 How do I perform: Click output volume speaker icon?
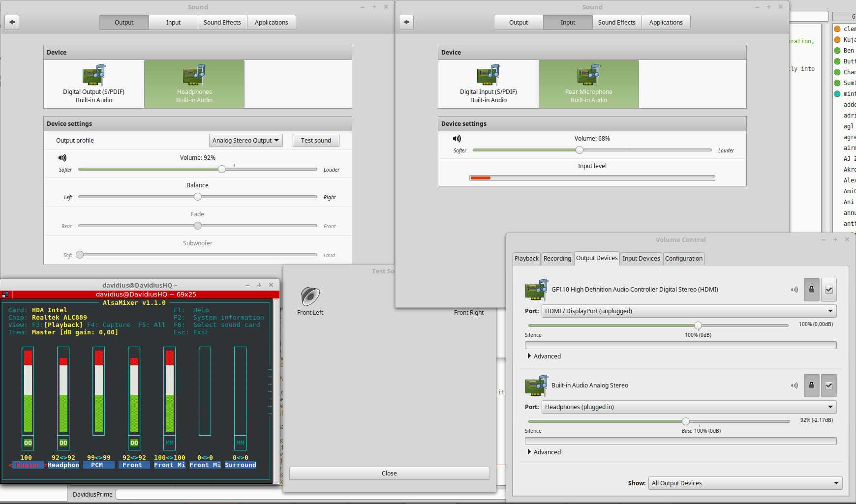[62, 158]
